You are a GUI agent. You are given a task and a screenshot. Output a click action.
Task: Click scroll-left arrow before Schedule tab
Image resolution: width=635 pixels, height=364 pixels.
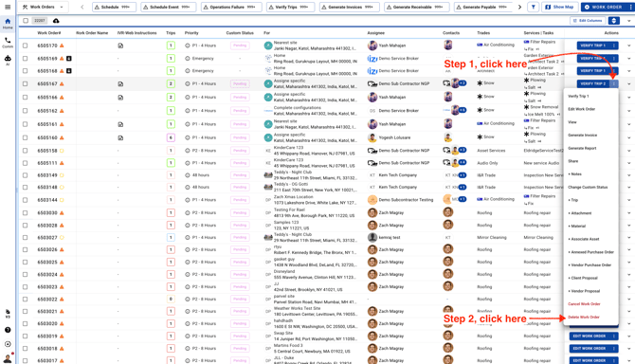pyautogui.click(x=82, y=7)
